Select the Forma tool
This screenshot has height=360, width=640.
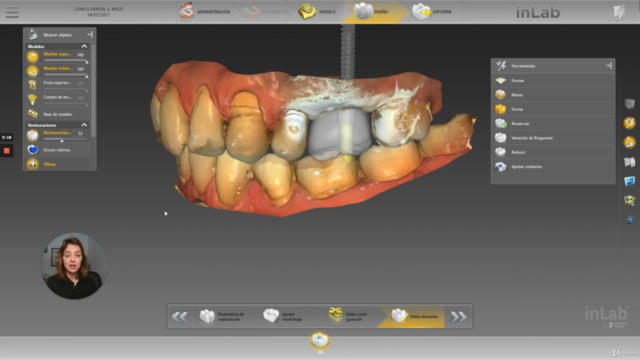553,109
